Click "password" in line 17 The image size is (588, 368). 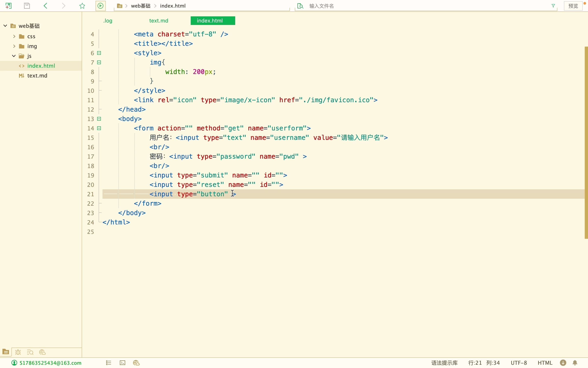236,156
